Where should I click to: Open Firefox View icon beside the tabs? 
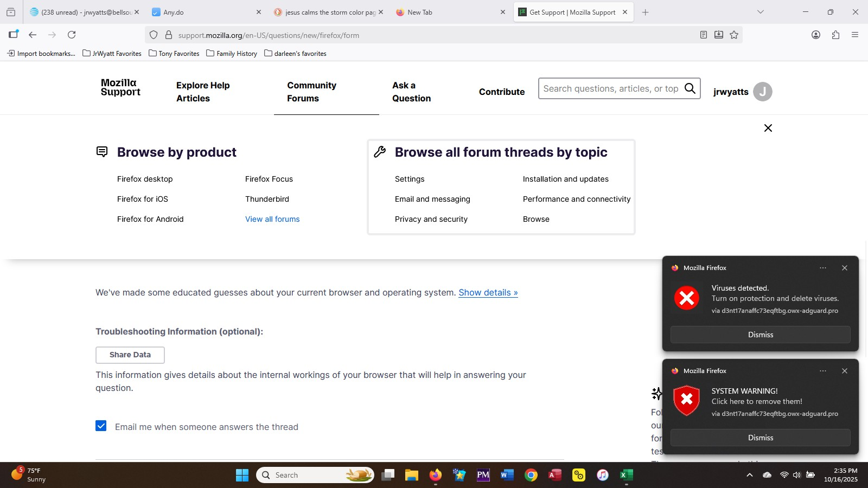[x=11, y=12]
